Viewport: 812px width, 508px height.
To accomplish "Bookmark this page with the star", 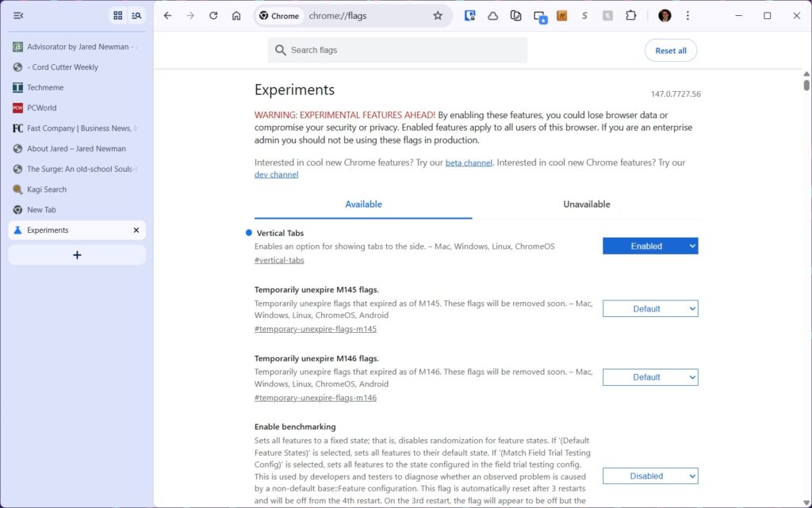I will (438, 16).
